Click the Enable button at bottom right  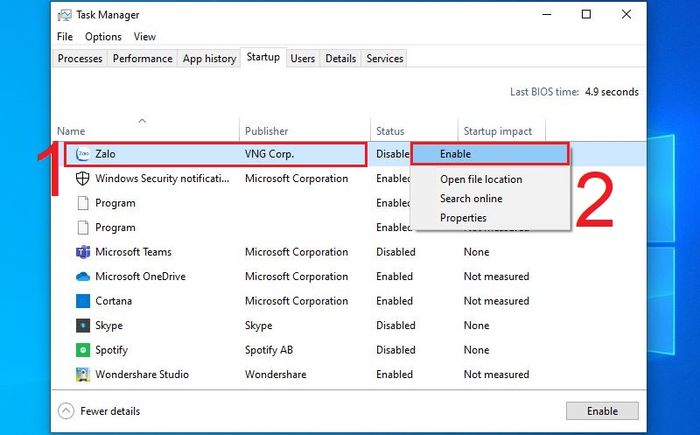pyautogui.click(x=602, y=411)
